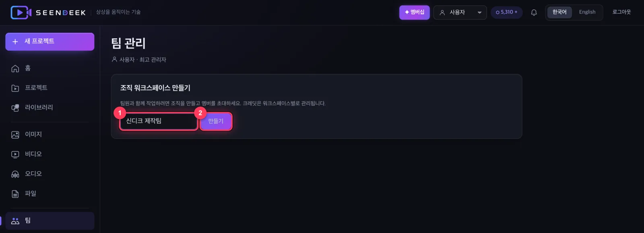Focus the workspace name input field
The height and width of the screenshot is (233, 644).
[x=159, y=121]
